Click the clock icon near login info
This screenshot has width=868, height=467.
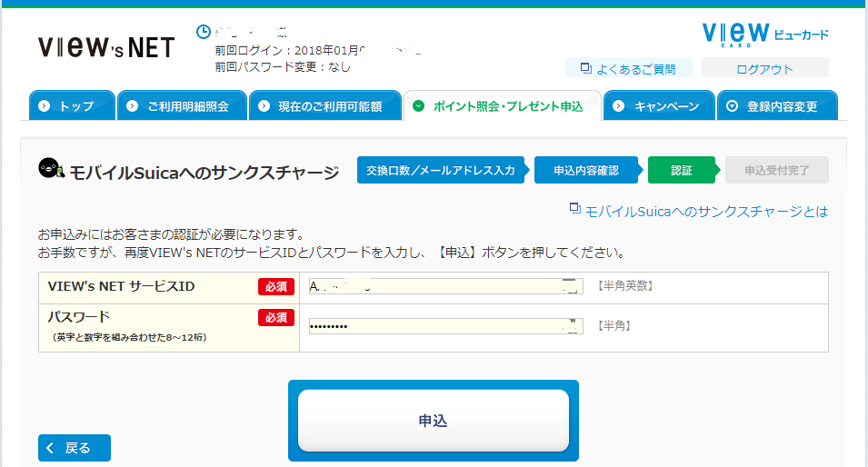coord(204,32)
